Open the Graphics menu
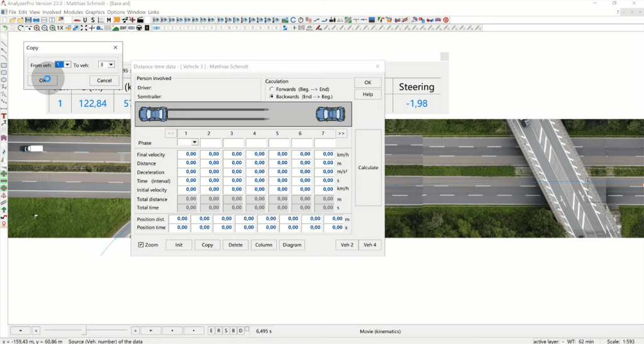 click(95, 12)
